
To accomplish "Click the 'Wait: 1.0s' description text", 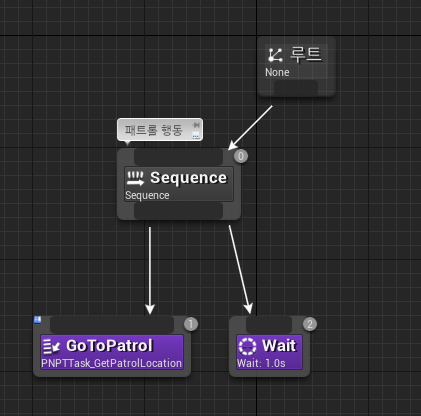I will coord(261,363).
